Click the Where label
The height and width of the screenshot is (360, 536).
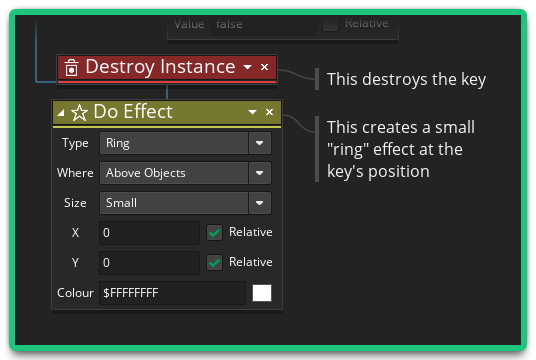point(75,173)
